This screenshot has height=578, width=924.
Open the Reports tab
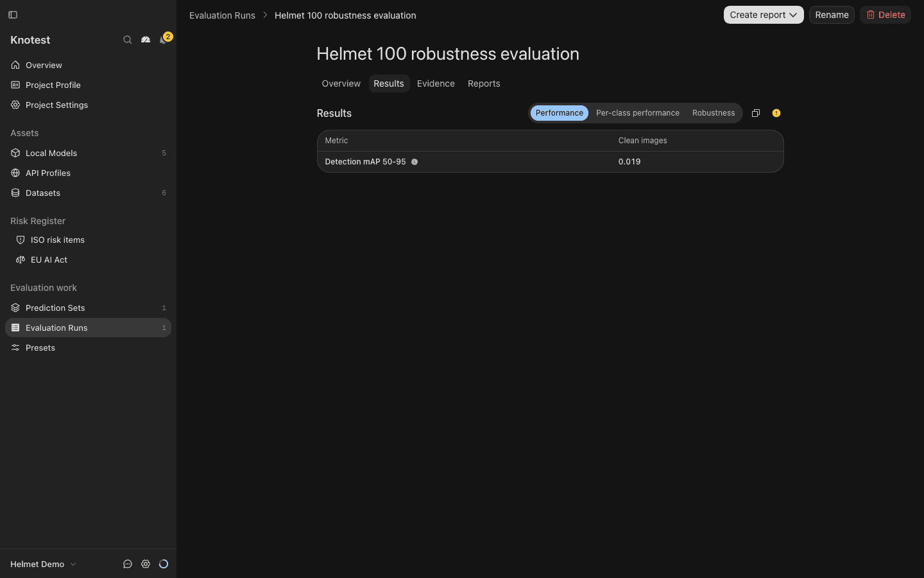tap(484, 83)
